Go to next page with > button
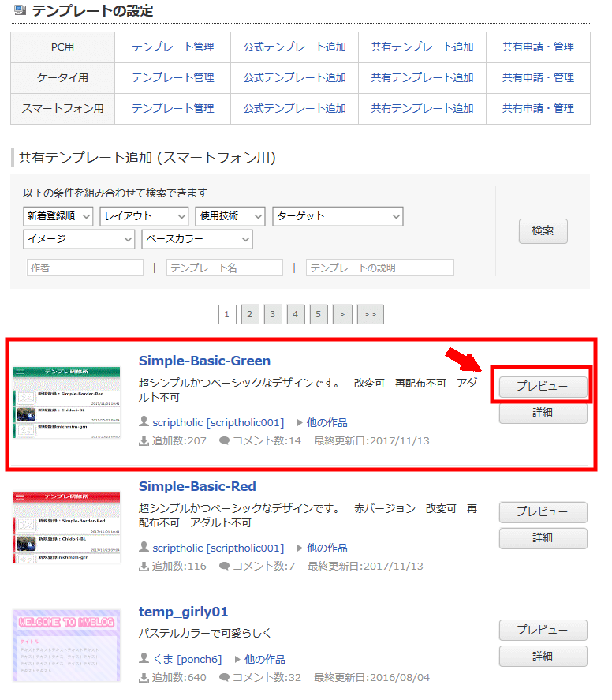The height and width of the screenshot is (700, 612). [x=342, y=314]
